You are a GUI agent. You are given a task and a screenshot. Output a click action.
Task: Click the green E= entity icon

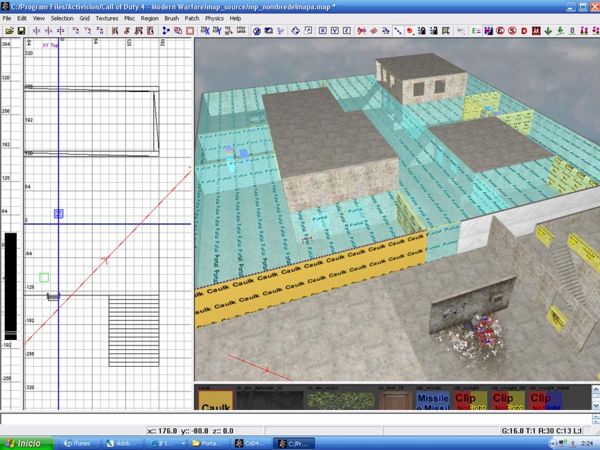(476, 31)
